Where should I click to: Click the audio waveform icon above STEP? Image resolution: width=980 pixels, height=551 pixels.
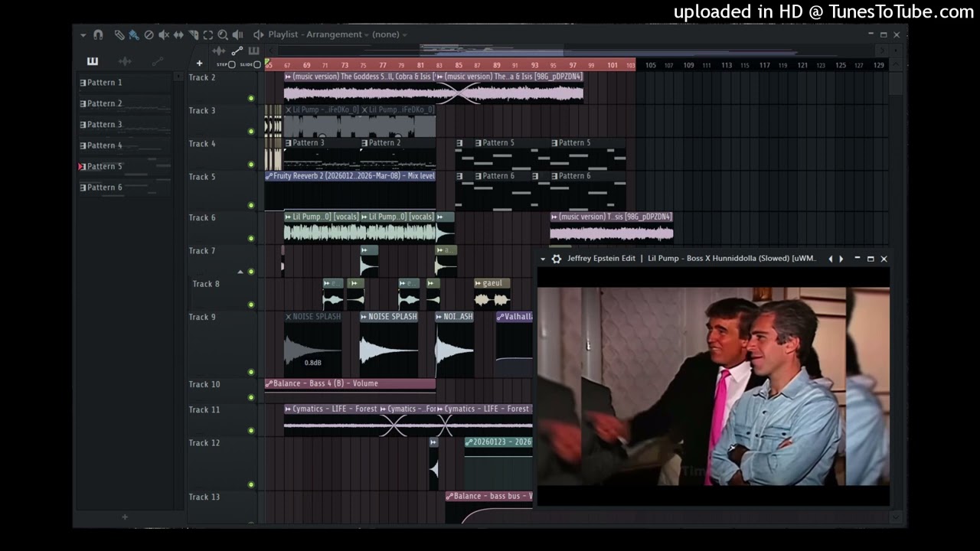(x=219, y=51)
